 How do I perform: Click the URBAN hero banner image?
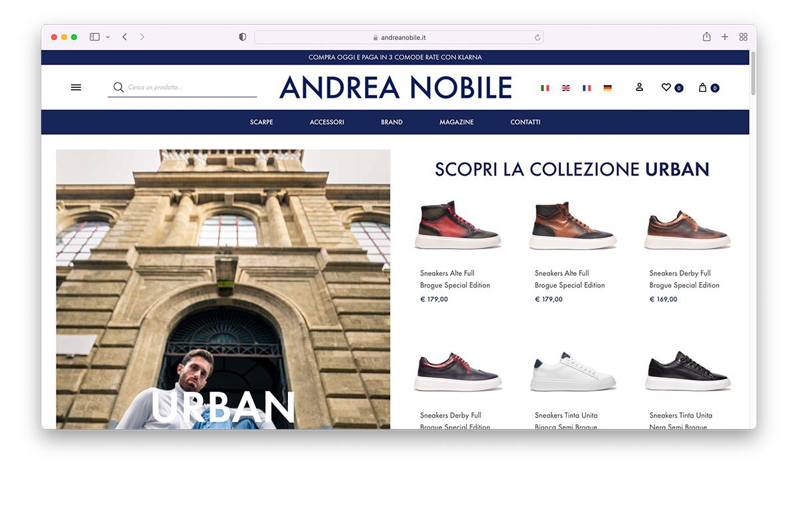223,289
